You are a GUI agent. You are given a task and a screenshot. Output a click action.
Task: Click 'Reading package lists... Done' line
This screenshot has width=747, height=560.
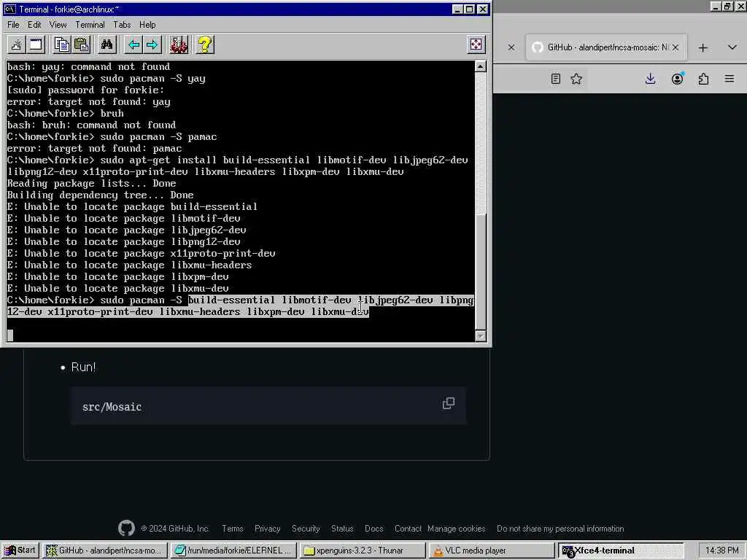click(91, 183)
